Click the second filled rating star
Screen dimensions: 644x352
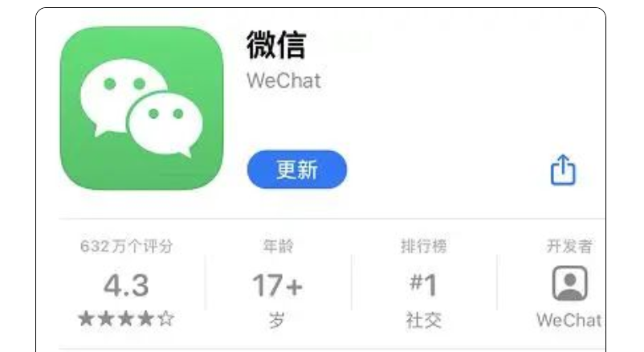(x=106, y=319)
